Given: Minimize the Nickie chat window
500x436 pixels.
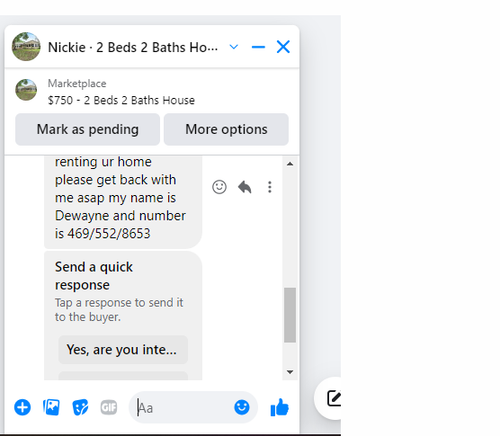Looking at the screenshot, I should coord(258,47).
